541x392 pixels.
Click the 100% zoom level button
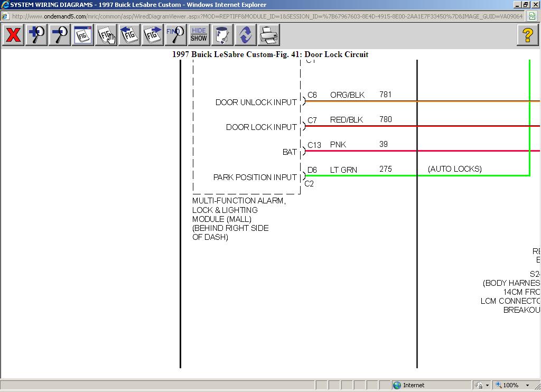507,385
